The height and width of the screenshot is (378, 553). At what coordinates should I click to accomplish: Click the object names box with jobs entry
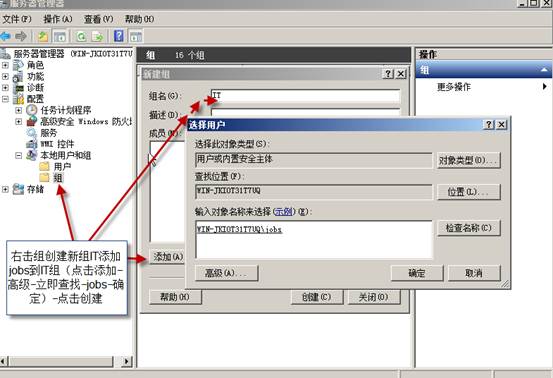point(314,240)
